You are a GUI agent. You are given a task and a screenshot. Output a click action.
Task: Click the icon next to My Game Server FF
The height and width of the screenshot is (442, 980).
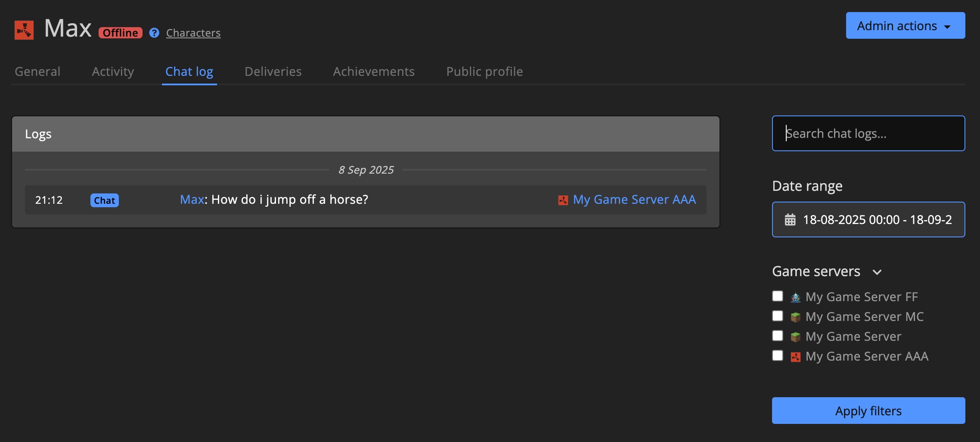795,297
